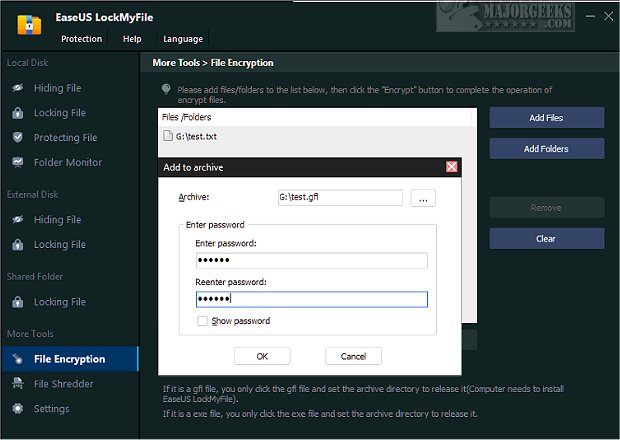Click the browse (...) button beside Archive
Screen dimensions: 620x440
click(x=423, y=198)
